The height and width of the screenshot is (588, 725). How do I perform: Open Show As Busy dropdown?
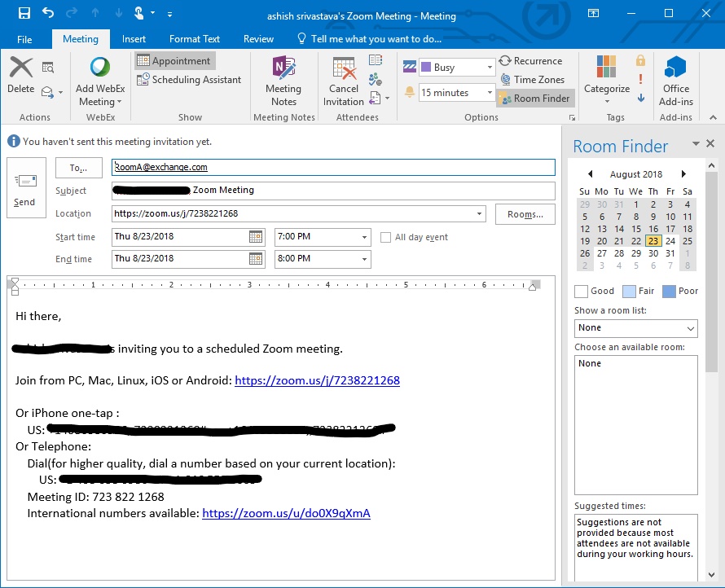coord(490,68)
